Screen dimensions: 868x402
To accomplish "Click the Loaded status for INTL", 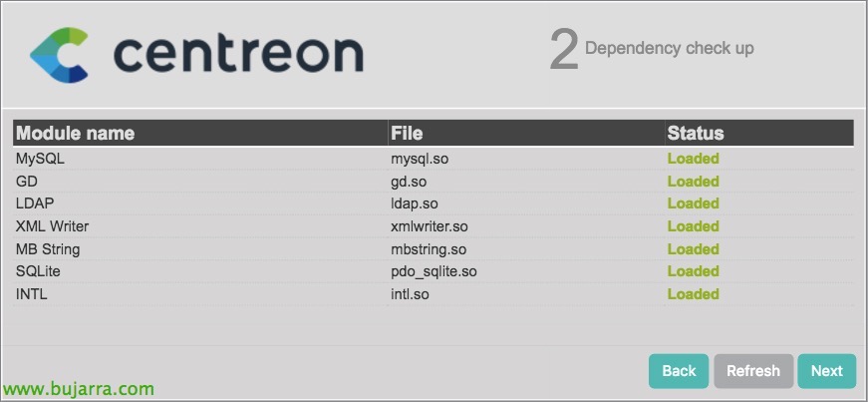I will [x=693, y=294].
